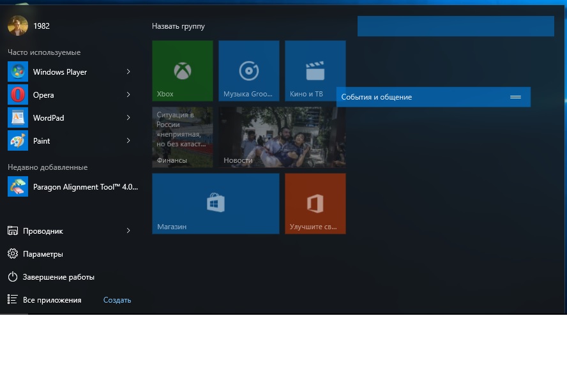
Task: Open Paragon Alignment Tool icon
Action: pos(18,186)
